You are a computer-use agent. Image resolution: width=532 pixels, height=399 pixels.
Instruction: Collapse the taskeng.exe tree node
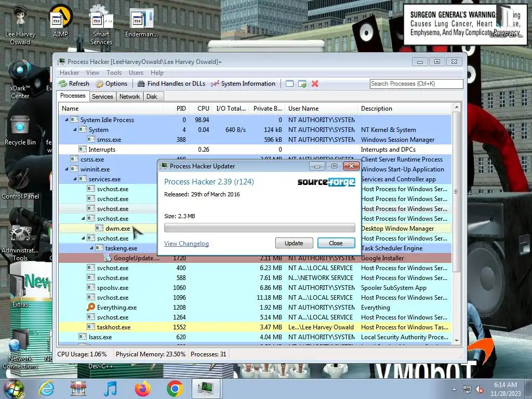[x=91, y=248]
